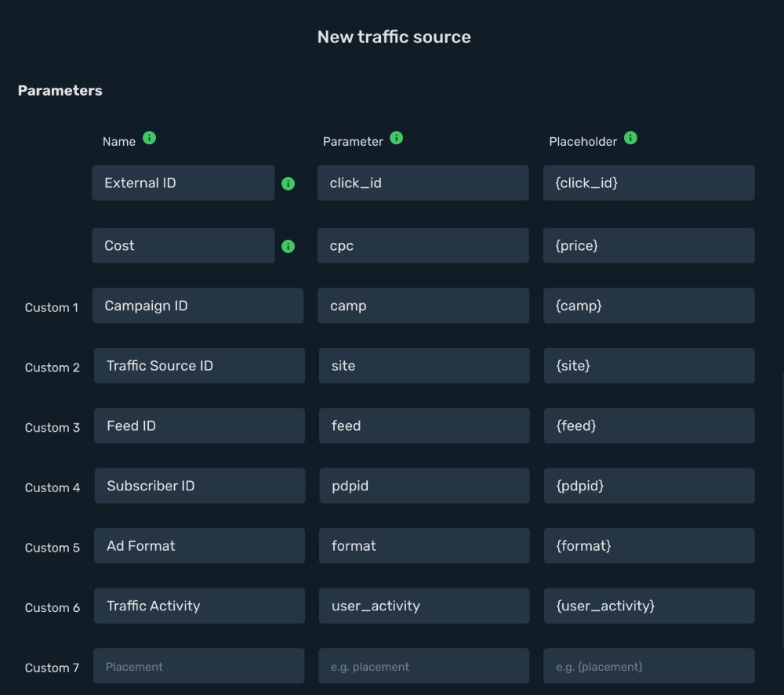Edit the {user_activity} placeholder field
Image resolution: width=784 pixels, height=695 pixels.
point(649,606)
